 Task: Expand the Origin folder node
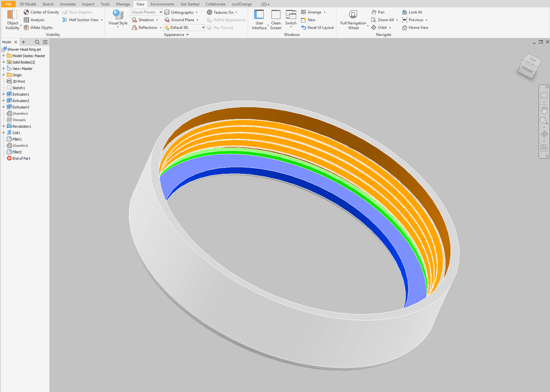click(x=3, y=75)
